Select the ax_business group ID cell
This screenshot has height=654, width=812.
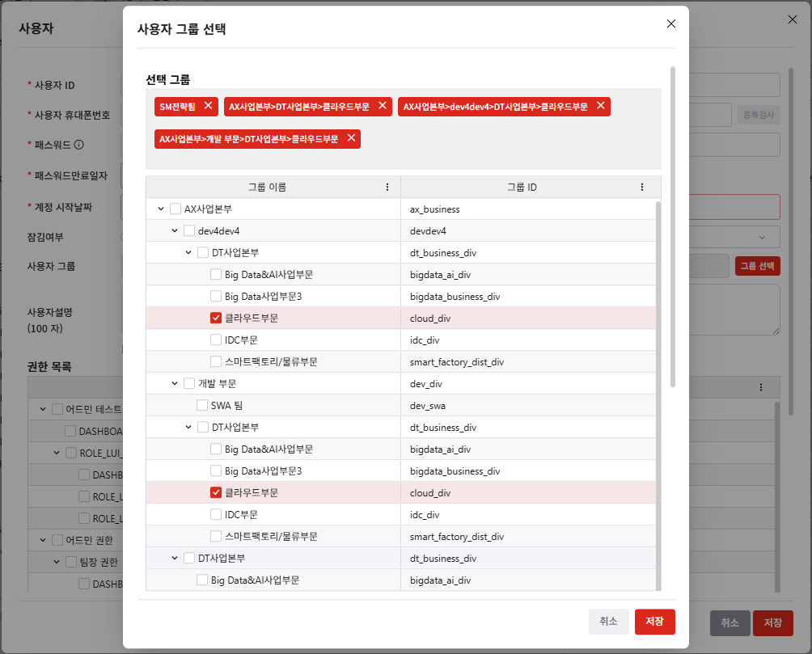tap(528, 209)
